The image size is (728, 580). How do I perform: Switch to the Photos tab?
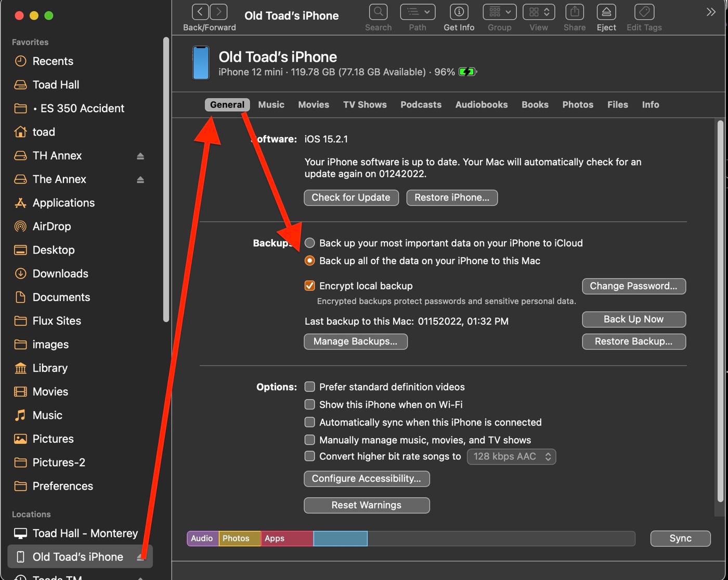[x=578, y=104]
